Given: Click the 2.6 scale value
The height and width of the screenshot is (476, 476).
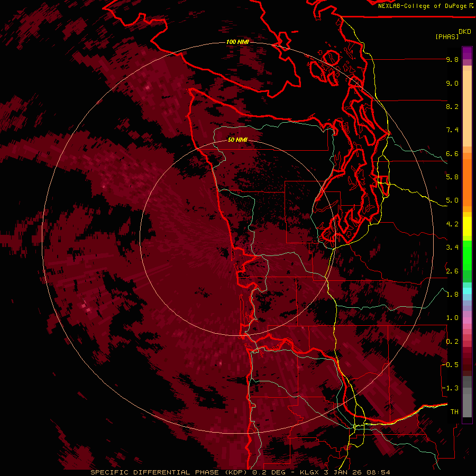Looking at the screenshot, I should pyautogui.click(x=452, y=271).
